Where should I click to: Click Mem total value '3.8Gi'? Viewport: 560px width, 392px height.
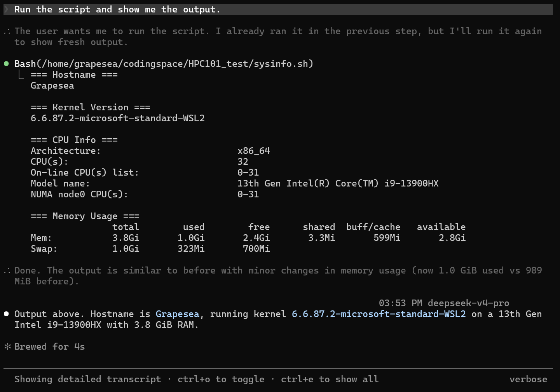coord(126,238)
